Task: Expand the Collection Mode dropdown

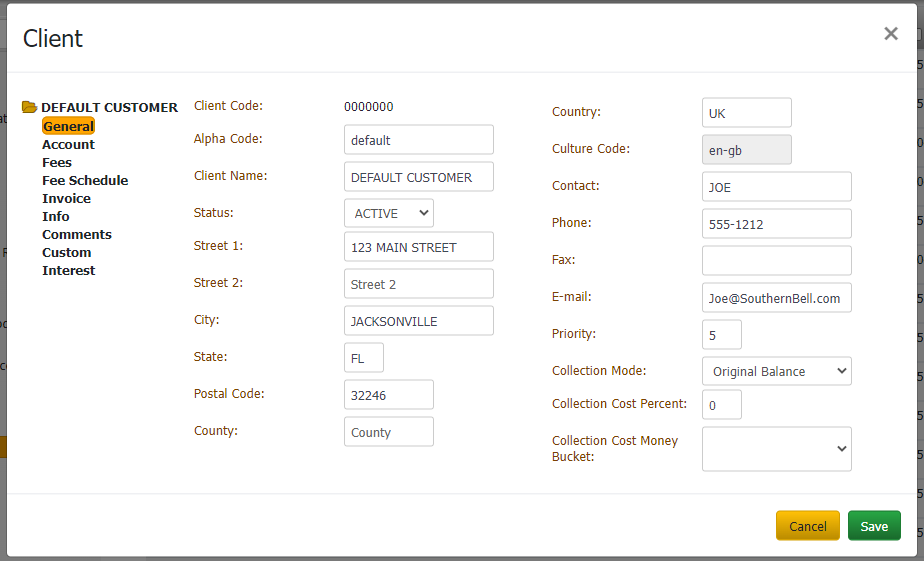Action: pos(777,371)
